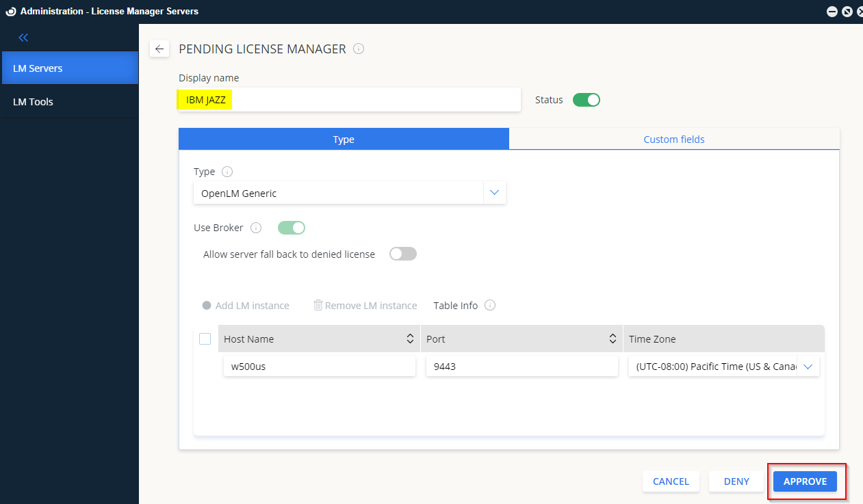The height and width of the screenshot is (504, 863).
Task: Enable Allow server fall back to denied license
Action: point(402,254)
